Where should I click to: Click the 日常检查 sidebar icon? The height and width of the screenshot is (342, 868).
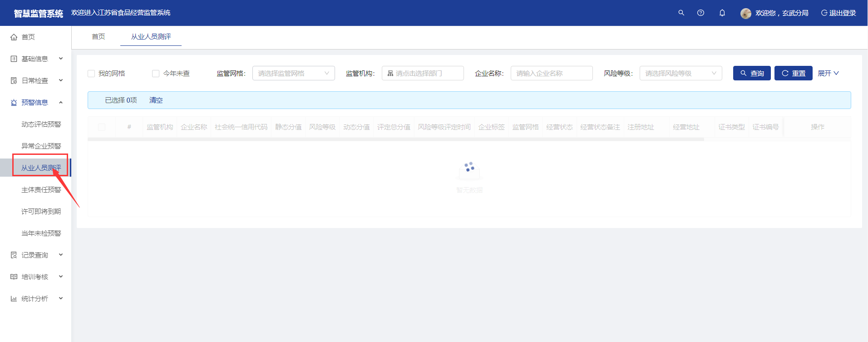[14, 81]
